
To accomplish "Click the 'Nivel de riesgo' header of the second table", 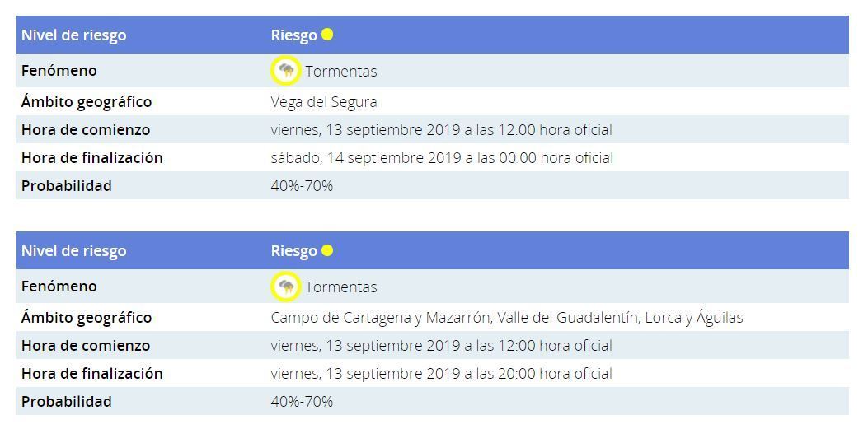I will pyautogui.click(x=74, y=251).
